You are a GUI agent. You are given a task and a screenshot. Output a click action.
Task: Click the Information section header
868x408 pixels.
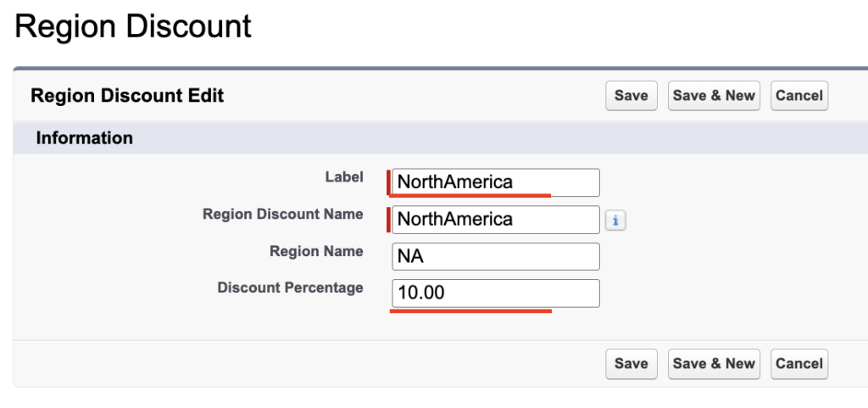point(84,138)
